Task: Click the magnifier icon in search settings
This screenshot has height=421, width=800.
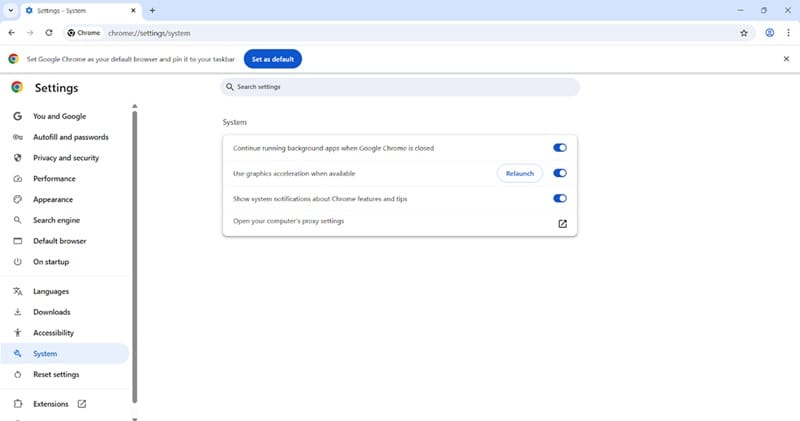Action: [230, 87]
